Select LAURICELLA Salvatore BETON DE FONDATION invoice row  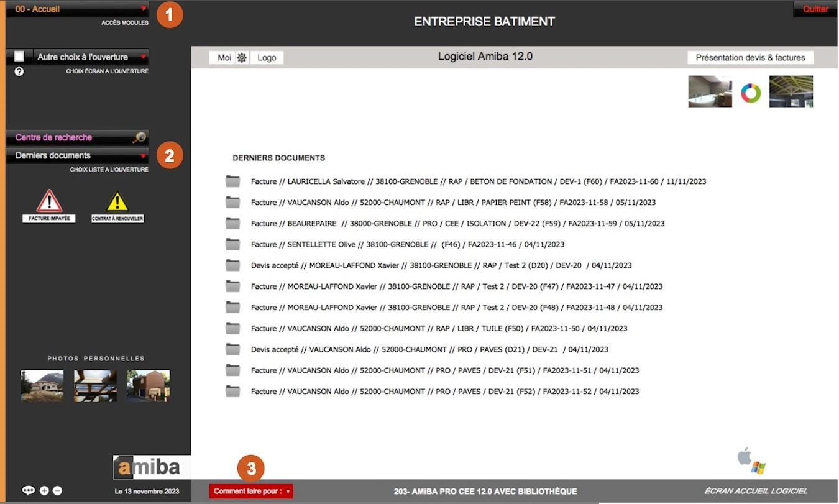point(479,182)
